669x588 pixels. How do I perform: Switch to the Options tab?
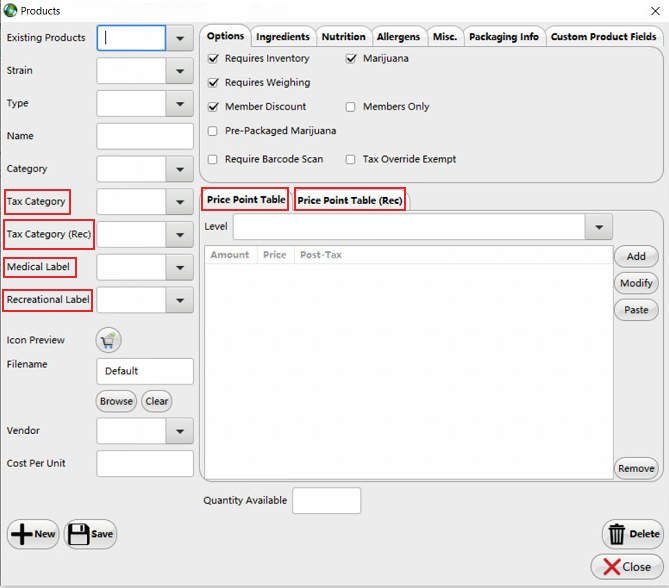pos(225,36)
